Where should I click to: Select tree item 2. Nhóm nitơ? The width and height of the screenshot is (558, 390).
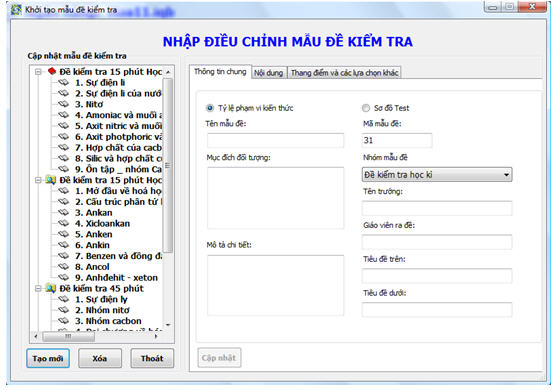pos(102,310)
